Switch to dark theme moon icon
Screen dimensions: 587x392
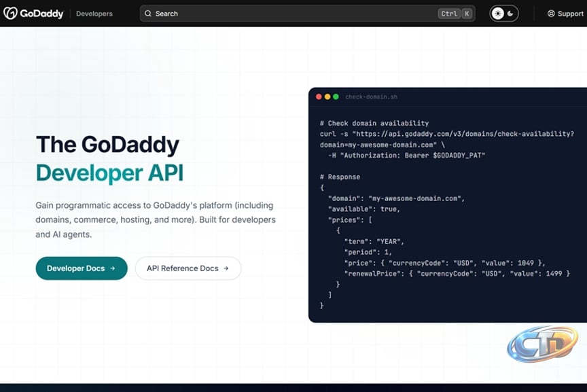click(510, 14)
